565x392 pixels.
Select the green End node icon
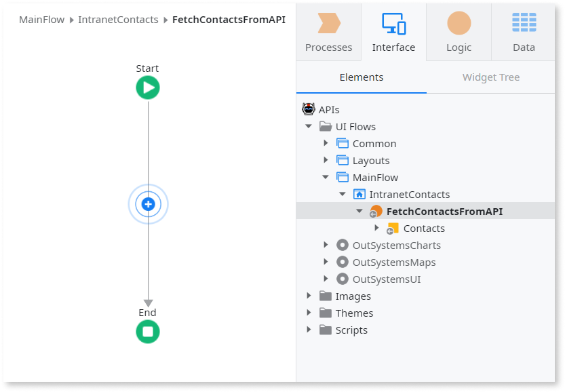[x=148, y=332]
